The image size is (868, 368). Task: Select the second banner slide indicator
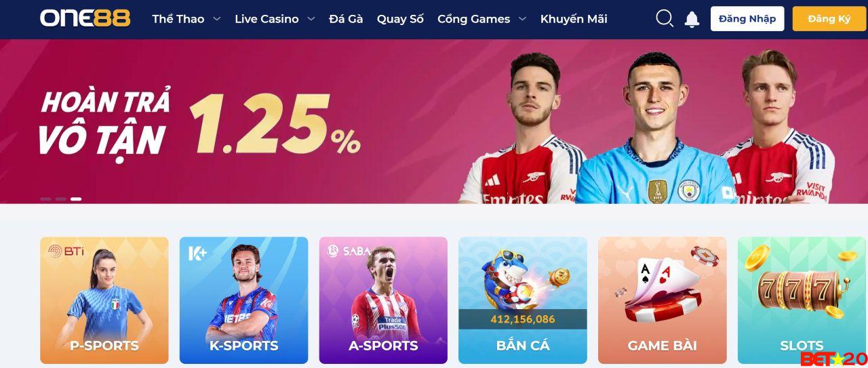coord(61,199)
